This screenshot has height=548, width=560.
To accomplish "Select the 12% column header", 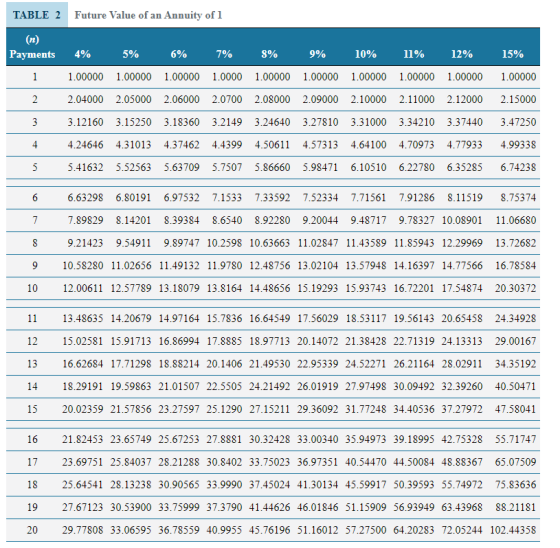I will click(462, 54).
